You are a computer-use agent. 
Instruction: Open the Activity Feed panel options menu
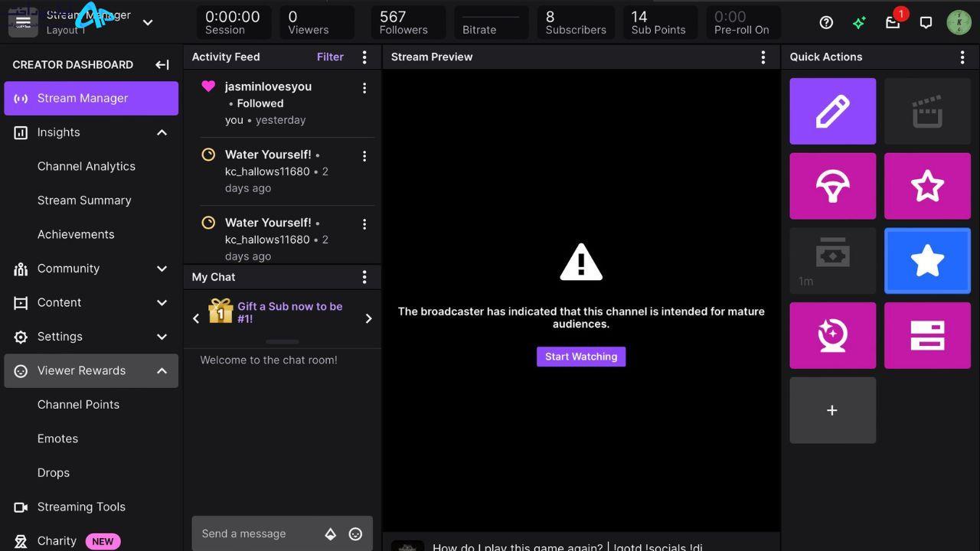tap(364, 57)
